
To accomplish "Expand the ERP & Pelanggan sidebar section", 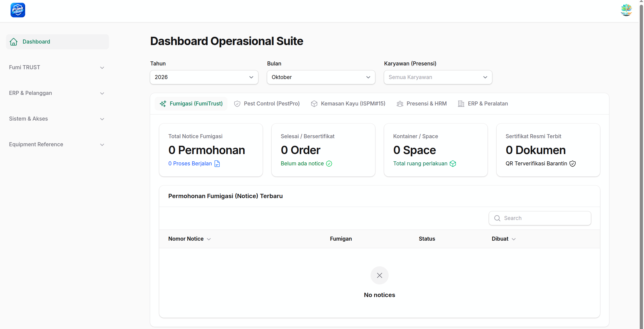I will [x=57, y=93].
